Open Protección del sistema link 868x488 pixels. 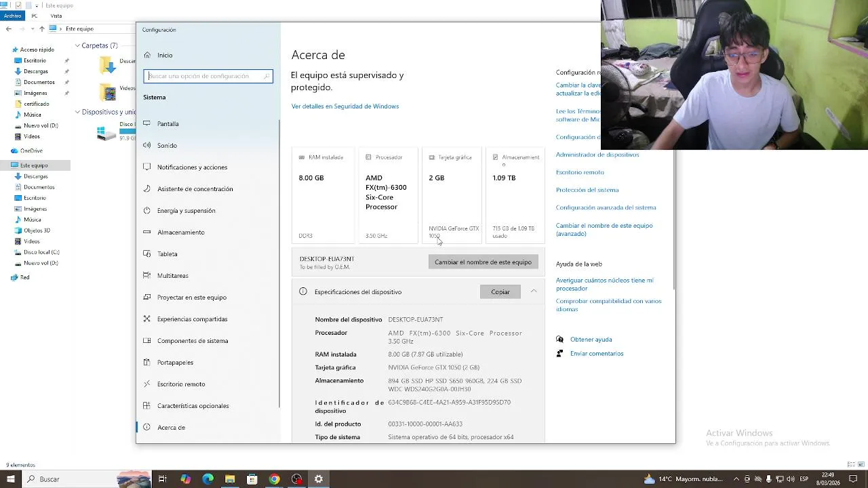click(587, 190)
